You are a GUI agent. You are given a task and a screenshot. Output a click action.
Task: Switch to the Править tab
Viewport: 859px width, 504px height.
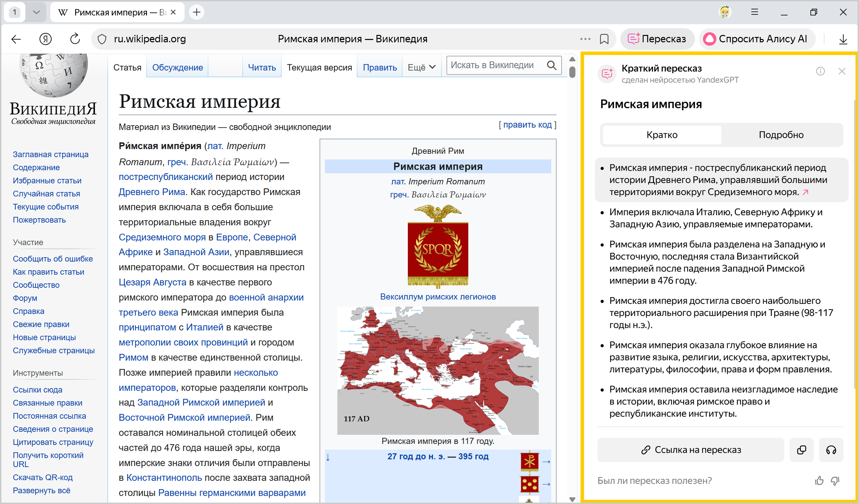click(379, 68)
